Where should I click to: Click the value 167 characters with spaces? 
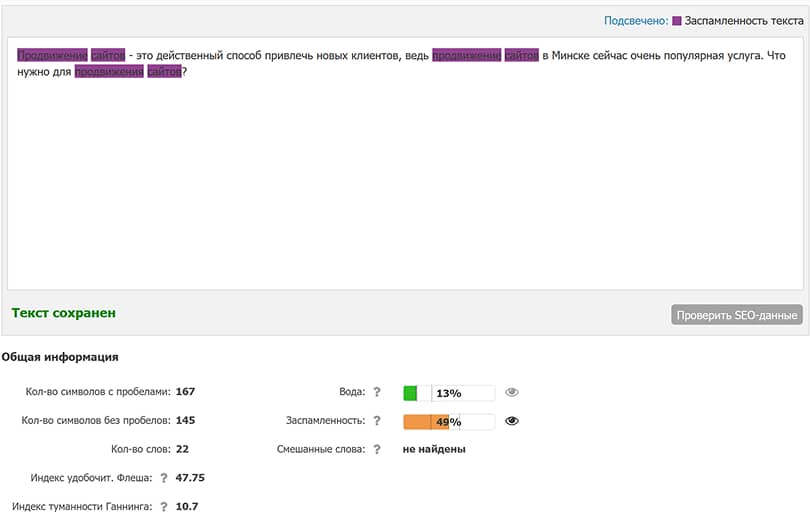coord(185,392)
